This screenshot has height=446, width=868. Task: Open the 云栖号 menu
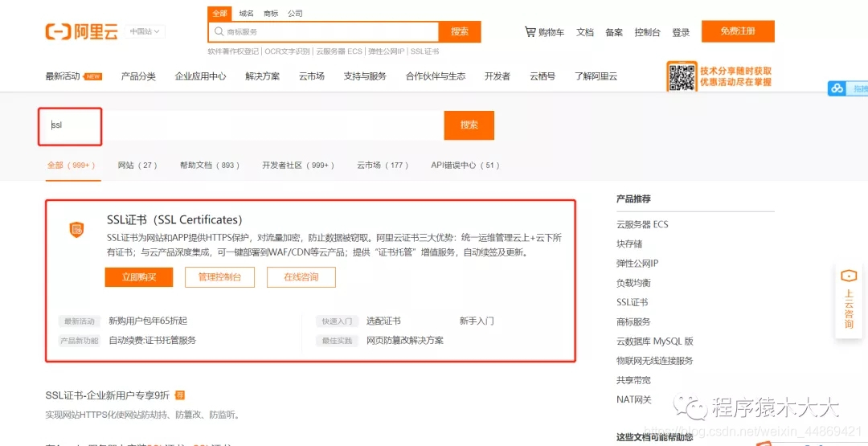[542, 76]
